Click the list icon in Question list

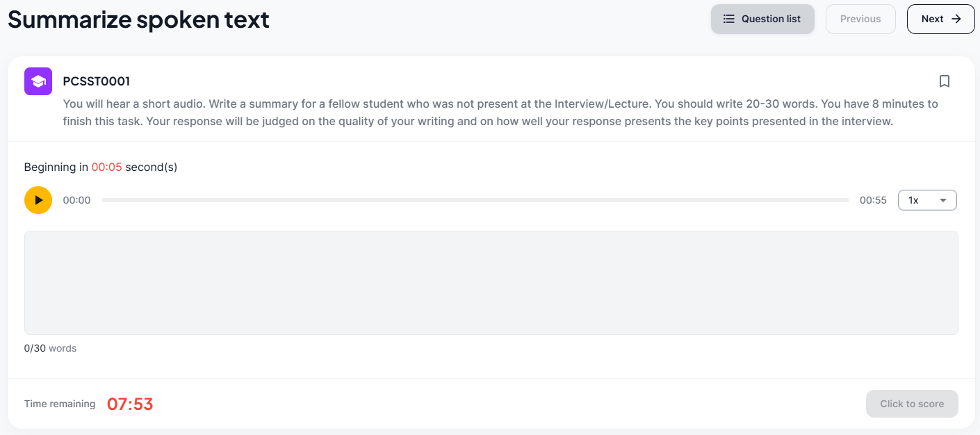coord(728,19)
